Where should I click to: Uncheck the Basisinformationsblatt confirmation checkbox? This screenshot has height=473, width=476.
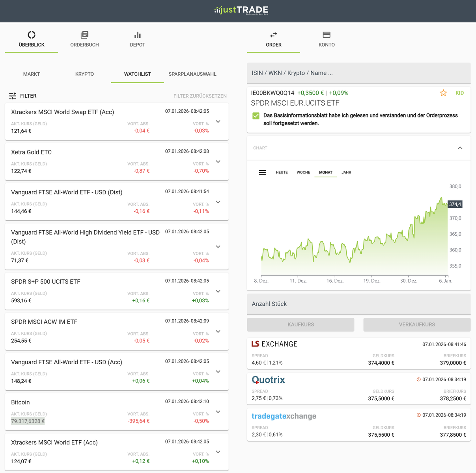(256, 116)
